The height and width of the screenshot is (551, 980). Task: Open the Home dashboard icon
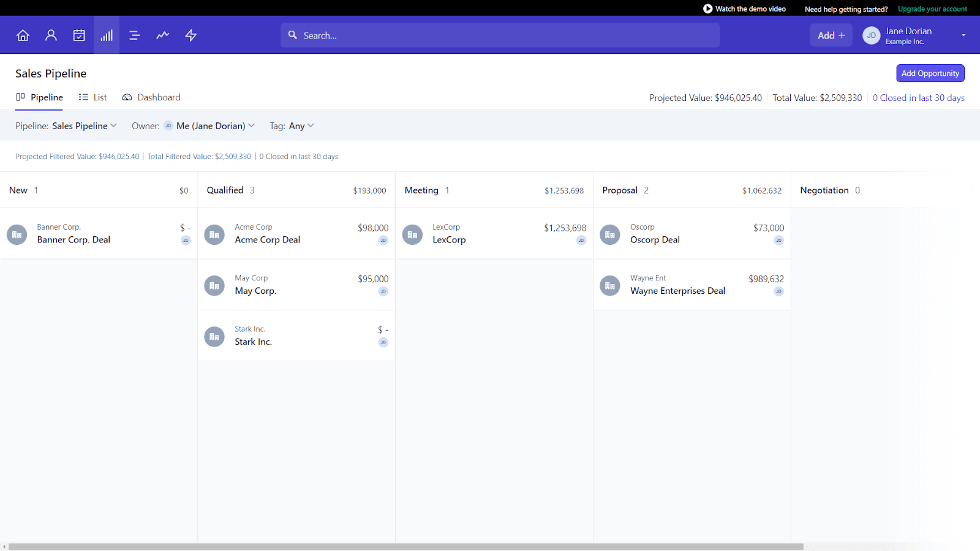pyautogui.click(x=23, y=35)
